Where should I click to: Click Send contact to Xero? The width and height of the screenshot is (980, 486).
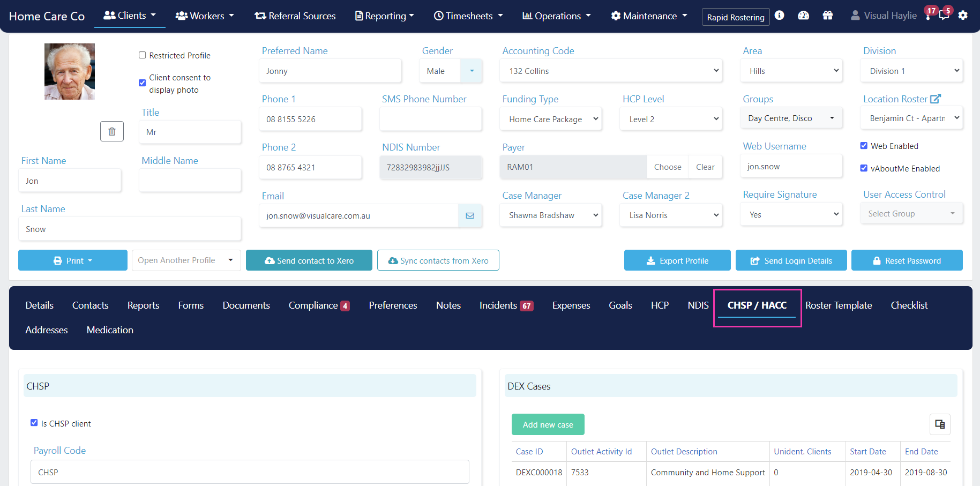[x=309, y=260]
